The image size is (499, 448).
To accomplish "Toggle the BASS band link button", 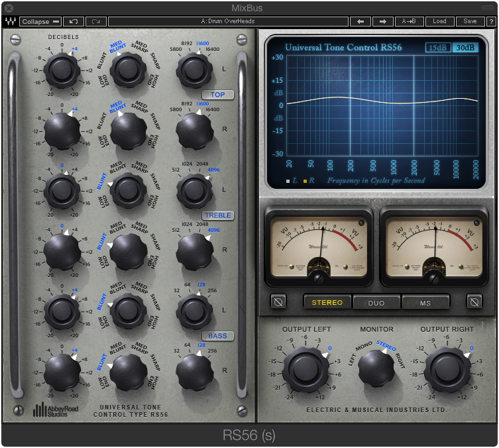I will tap(217, 336).
